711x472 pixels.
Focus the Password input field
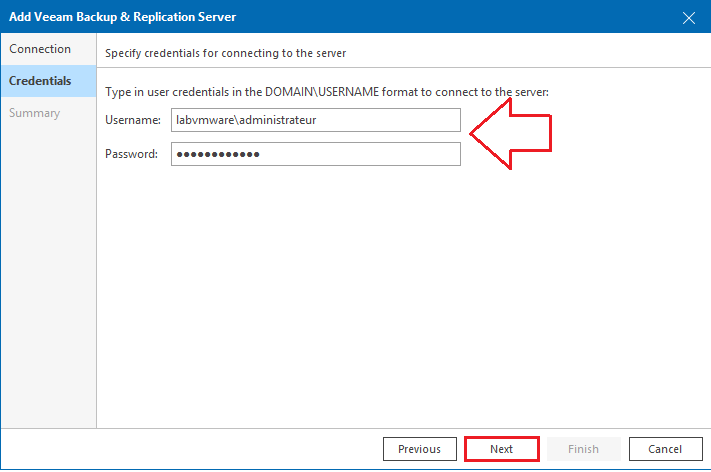click(x=316, y=154)
